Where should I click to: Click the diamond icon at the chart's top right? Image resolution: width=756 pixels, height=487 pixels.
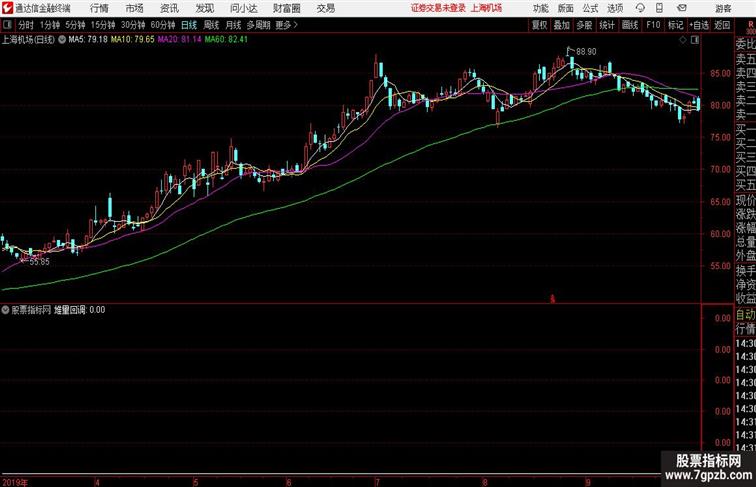click(683, 40)
